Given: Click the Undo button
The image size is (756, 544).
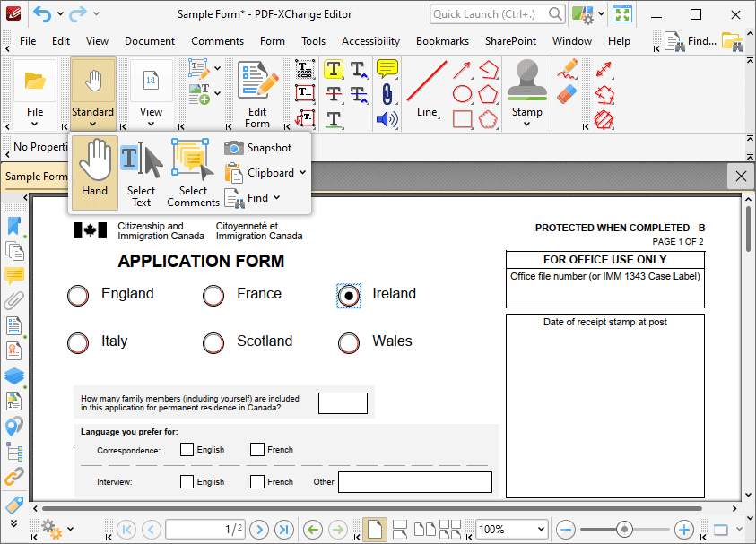Looking at the screenshot, I should (x=42, y=14).
